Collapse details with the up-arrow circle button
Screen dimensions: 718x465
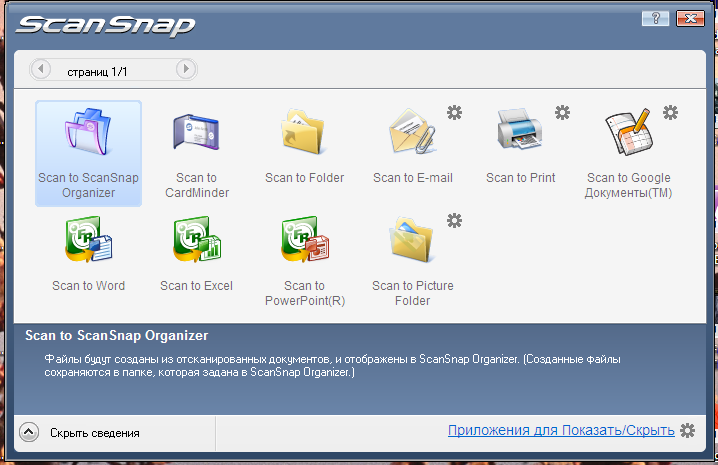click(x=29, y=432)
